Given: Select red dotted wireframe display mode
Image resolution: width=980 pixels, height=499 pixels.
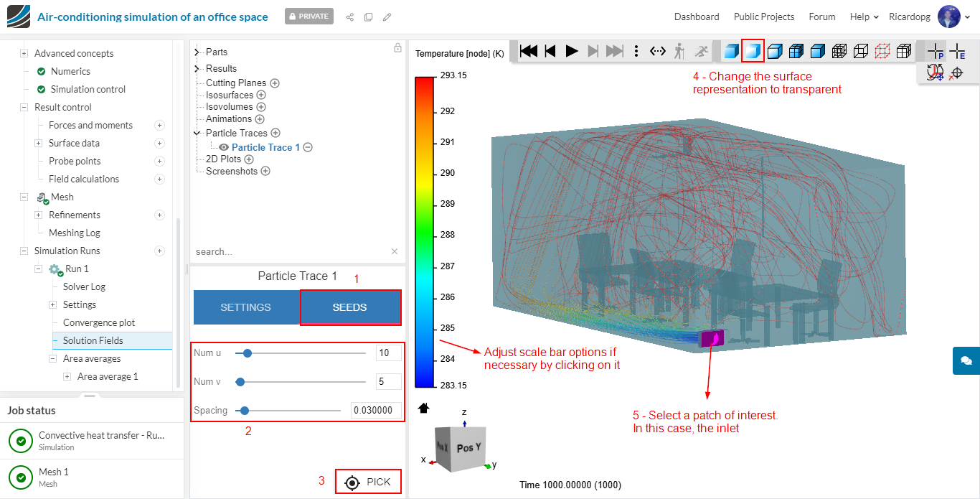Looking at the screenshot, I should (882, 51).
